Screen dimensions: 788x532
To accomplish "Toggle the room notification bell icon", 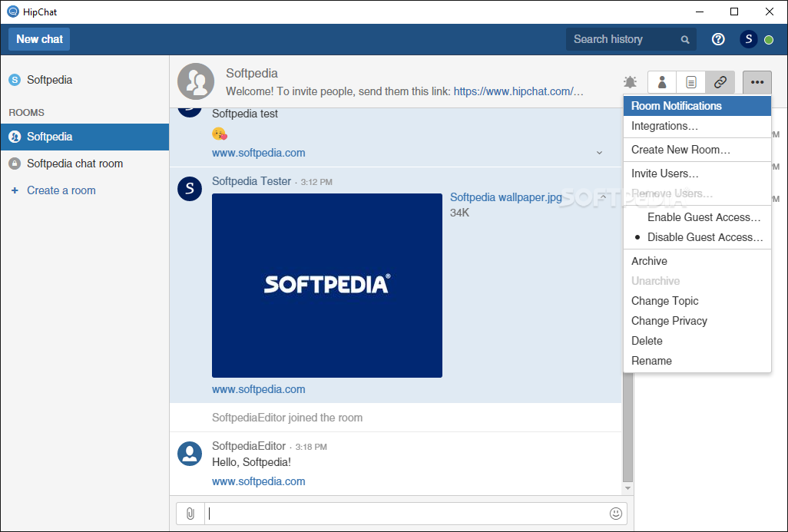I will [630, 82].
